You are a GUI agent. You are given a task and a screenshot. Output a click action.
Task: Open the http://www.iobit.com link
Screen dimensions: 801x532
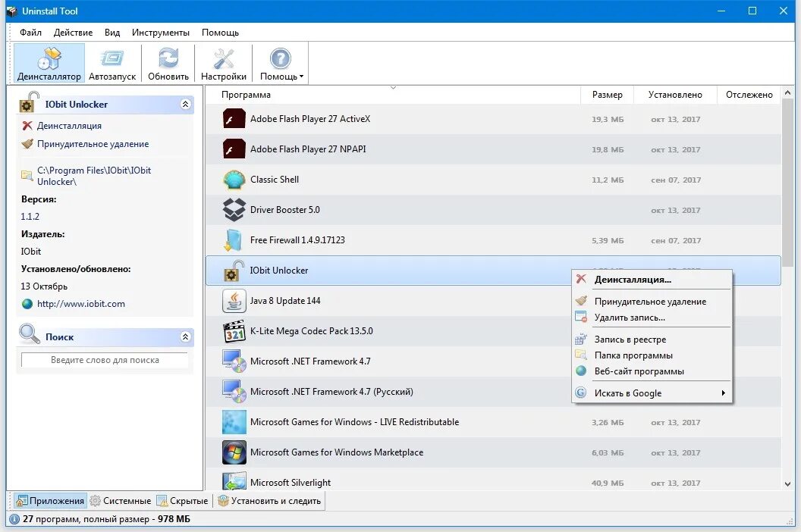80,304
